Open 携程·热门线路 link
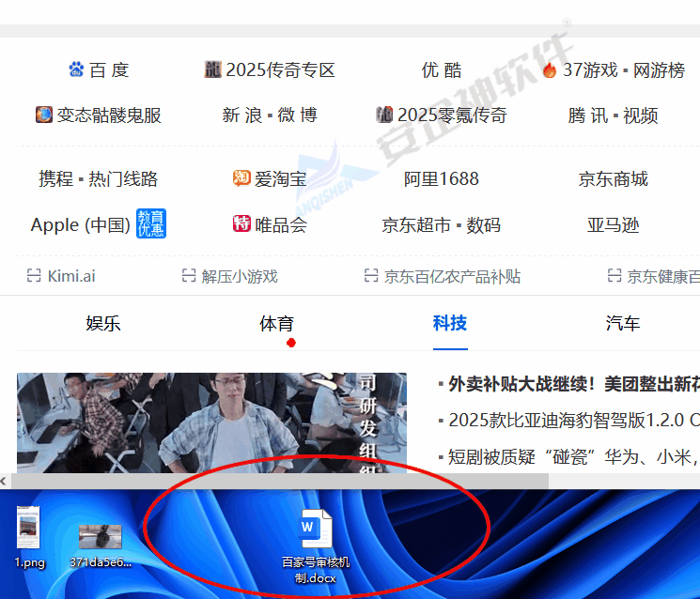Screen dimensions: 700x599 [x=99, y=178]
